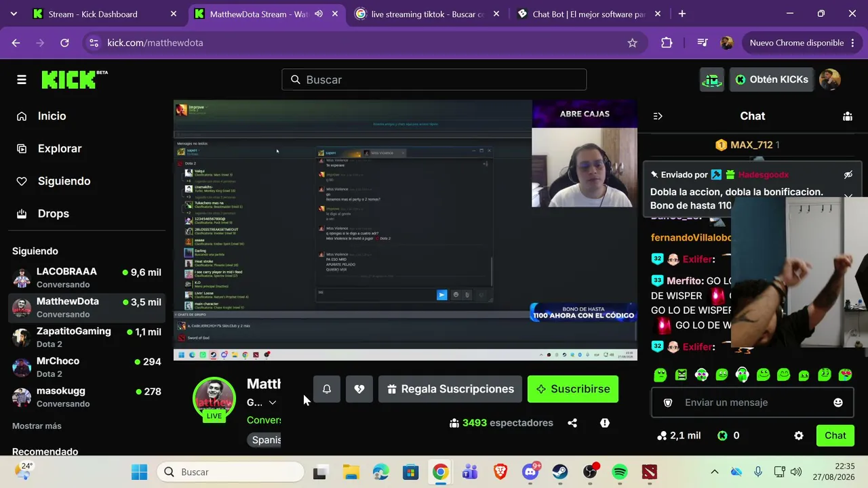
Task: Toggle stream notifications bell
Action: (327, 389)
